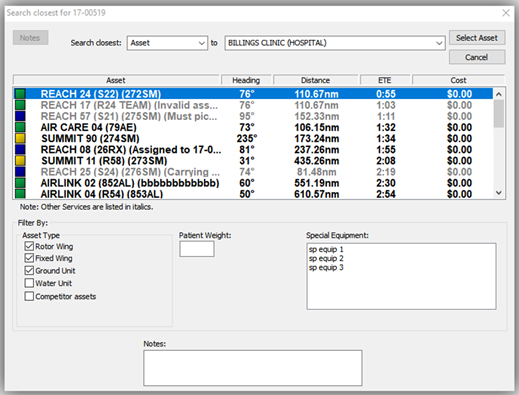Select the SUMMIT 11 (R58) (273SM) row
This screenshot has width=519, height=395.
point(253,161)
